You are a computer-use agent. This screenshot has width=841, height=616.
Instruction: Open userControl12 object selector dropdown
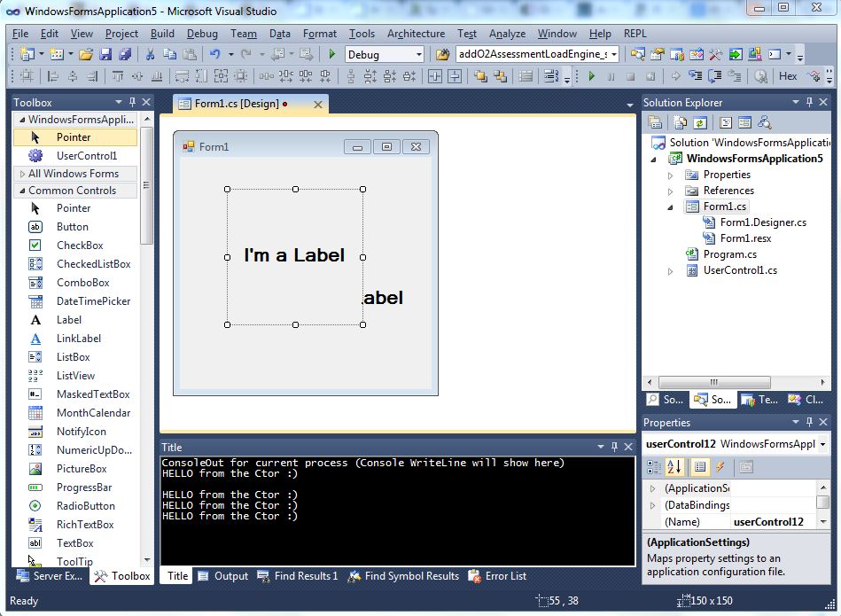pos(822,444)
